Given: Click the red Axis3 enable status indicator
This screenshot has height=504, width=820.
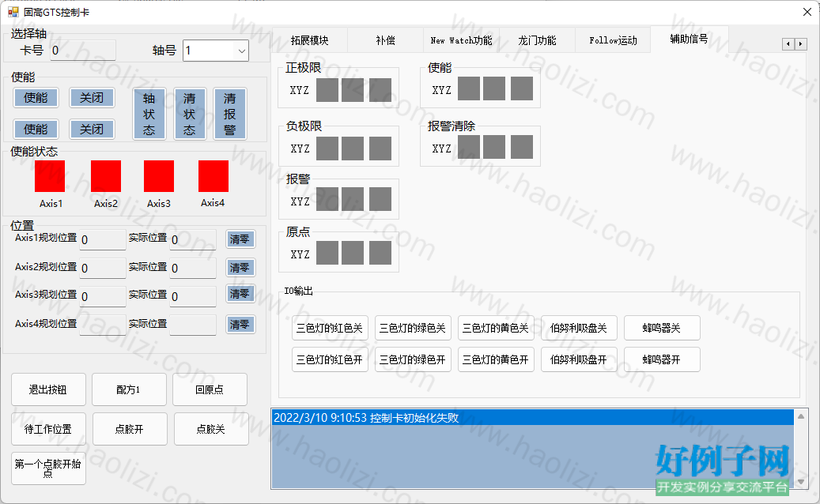Looking at the screenshot, I should 158,176.
